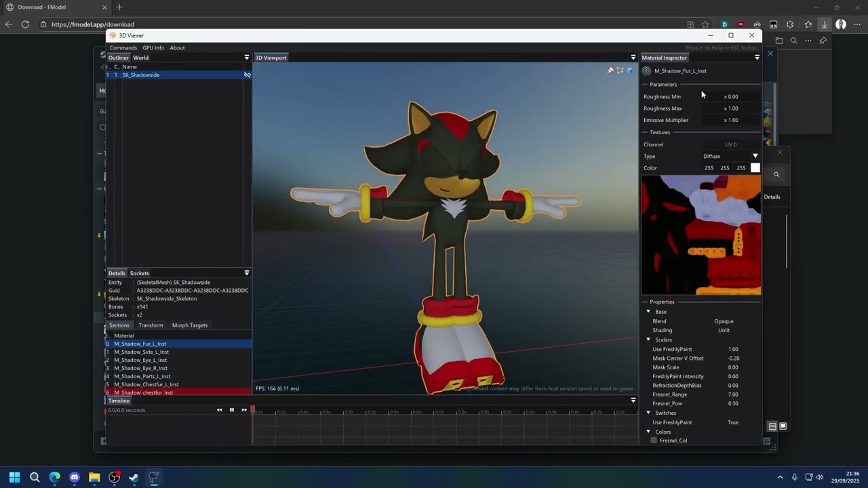Click the search icon in background FModel window
Screen dimensions: 868x488
(777, 174)
